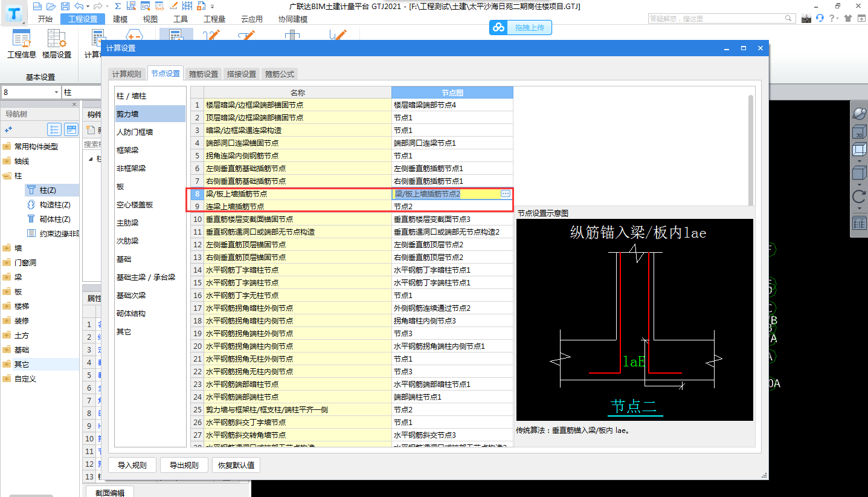
Task: Click the 恢复默认值 button
Action: click(236, 465)
